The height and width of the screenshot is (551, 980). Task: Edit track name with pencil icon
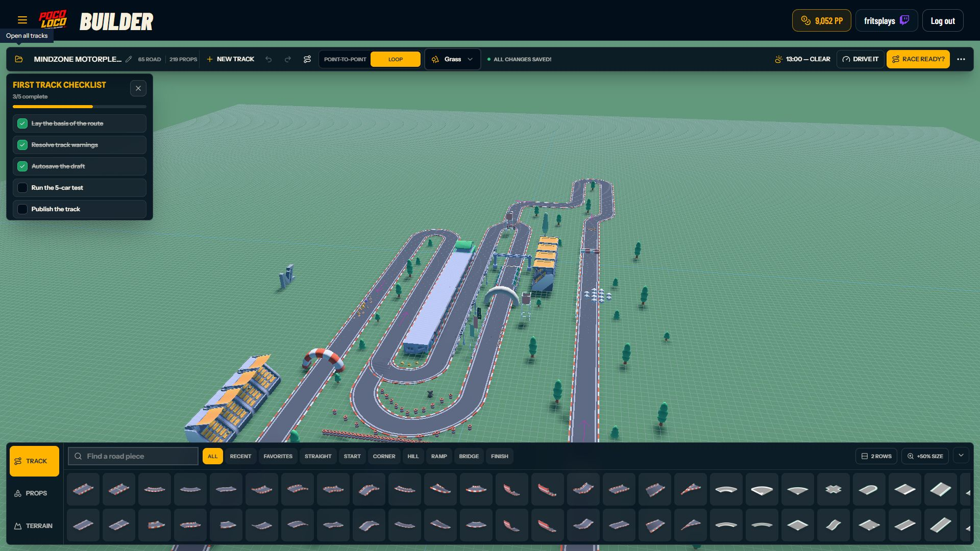coord(129,59)
